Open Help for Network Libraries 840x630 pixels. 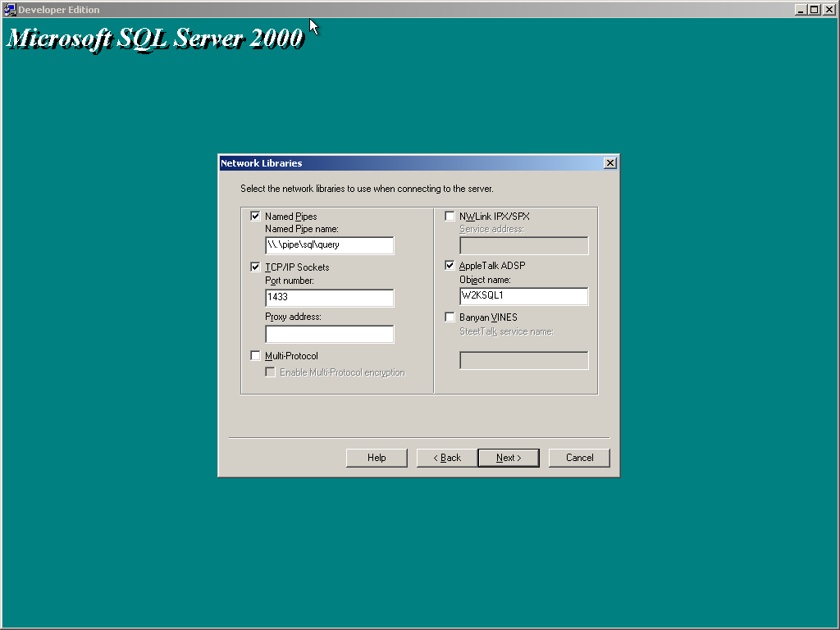(377, 458)
